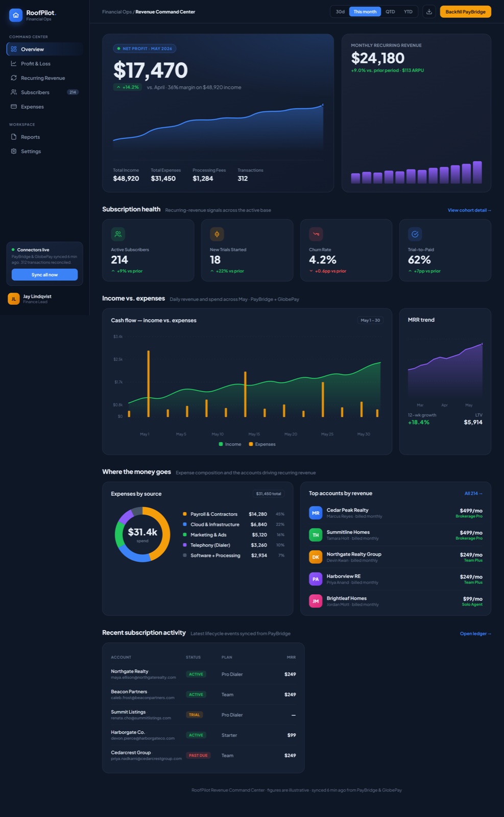The image size is (504, 817).
Task: Click the download export icon button
Action: click(429, 12)
